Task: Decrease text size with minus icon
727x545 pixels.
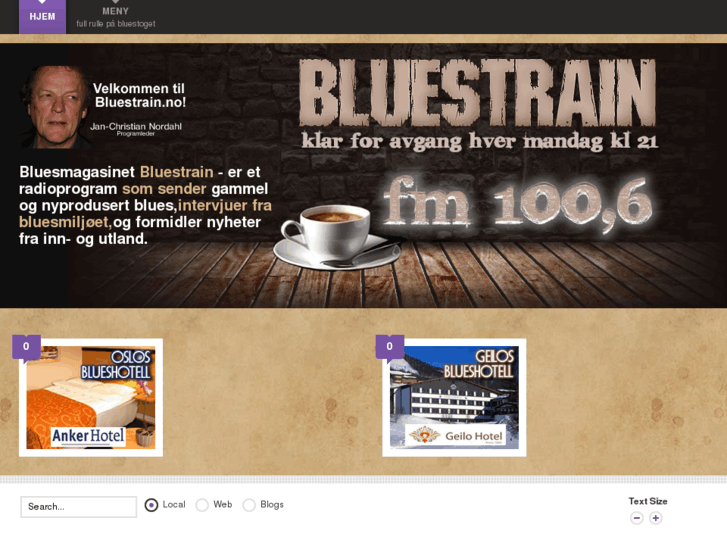Action: coord(637,518)
